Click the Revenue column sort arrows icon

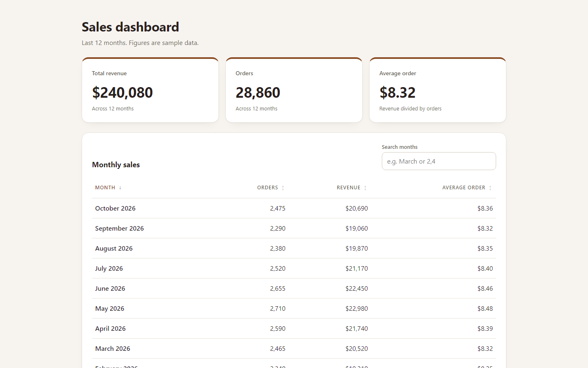click(365, 188)
